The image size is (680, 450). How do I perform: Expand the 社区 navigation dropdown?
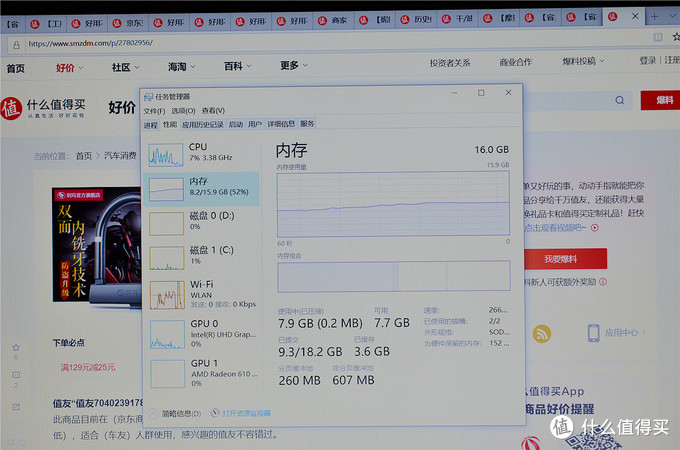point(125,67)
